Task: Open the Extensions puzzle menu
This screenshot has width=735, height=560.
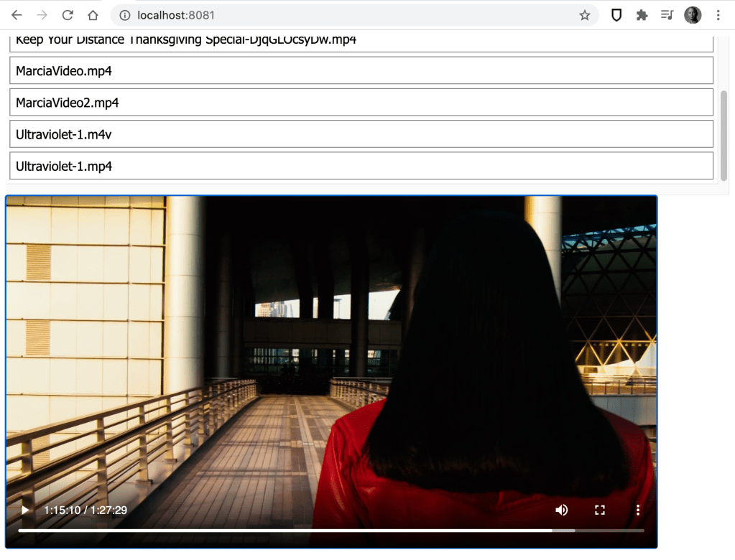Action: pos(642,15)
